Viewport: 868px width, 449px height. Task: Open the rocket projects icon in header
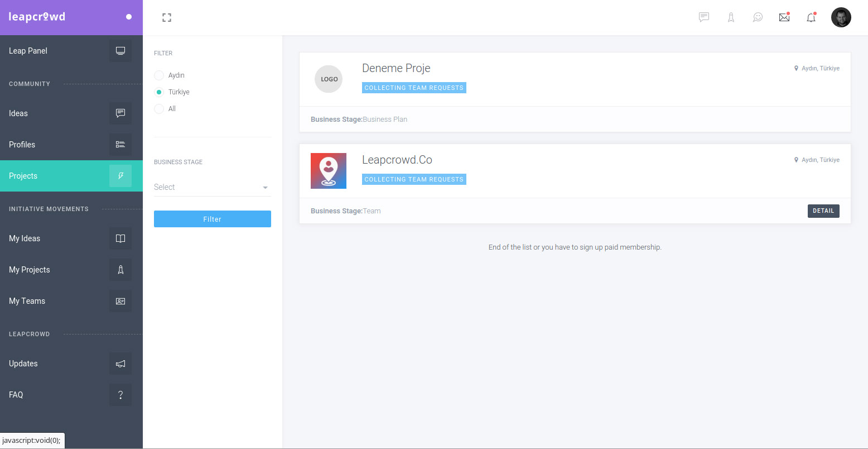tap(731, 17)
